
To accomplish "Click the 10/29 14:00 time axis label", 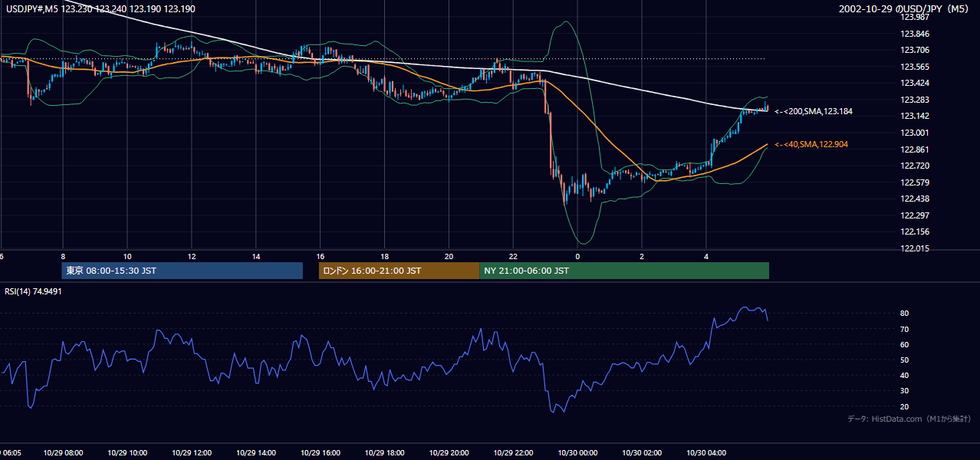I will coord(256,453).
